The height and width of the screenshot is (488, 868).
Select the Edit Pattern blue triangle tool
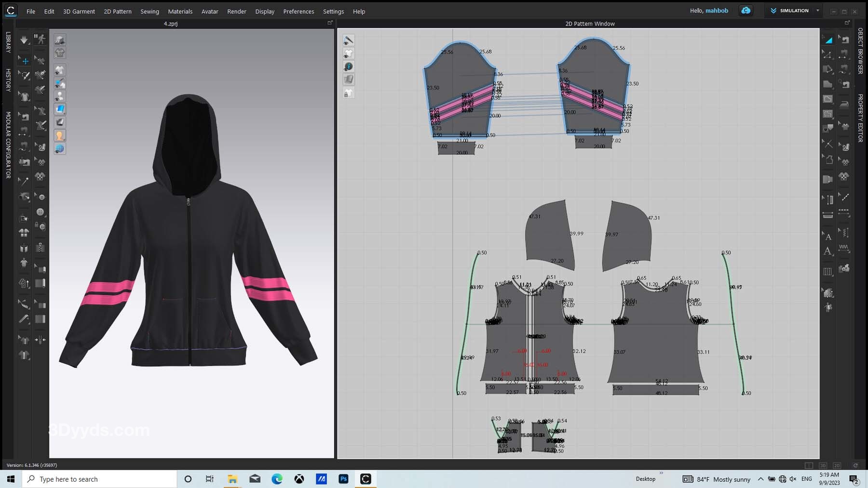[828, 40]
